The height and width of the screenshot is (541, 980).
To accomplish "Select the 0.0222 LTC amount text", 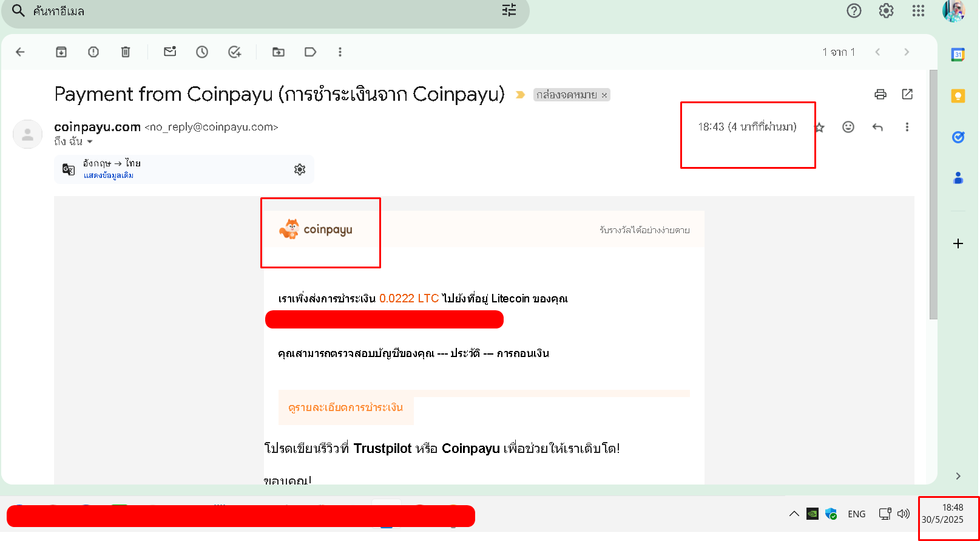I will [x=409, y=299].
